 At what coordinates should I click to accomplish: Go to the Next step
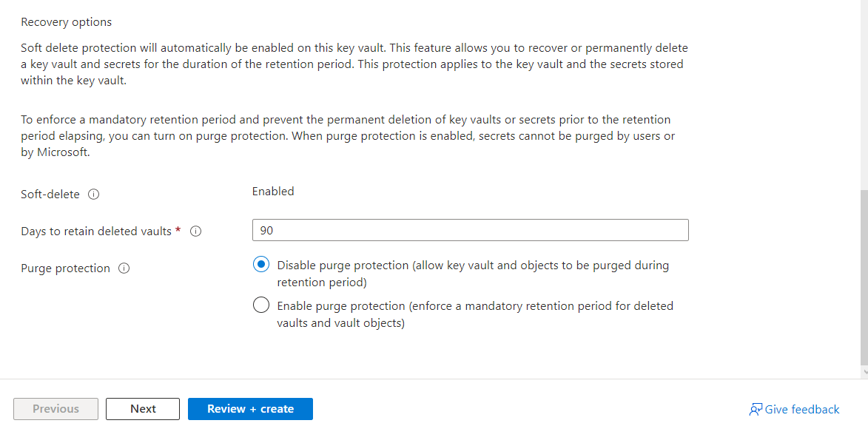click(x=143, y=409)
